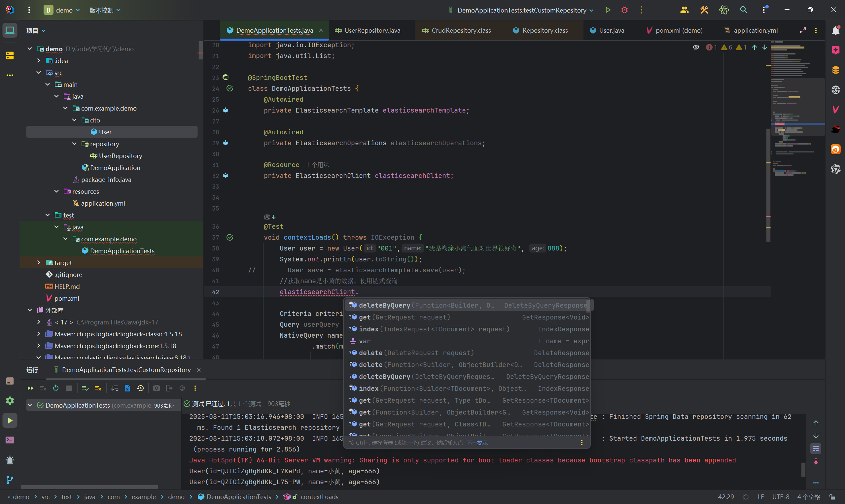Start debugging with the bug icon
This screenshot has height=504, width=845.
pos(624,10)
